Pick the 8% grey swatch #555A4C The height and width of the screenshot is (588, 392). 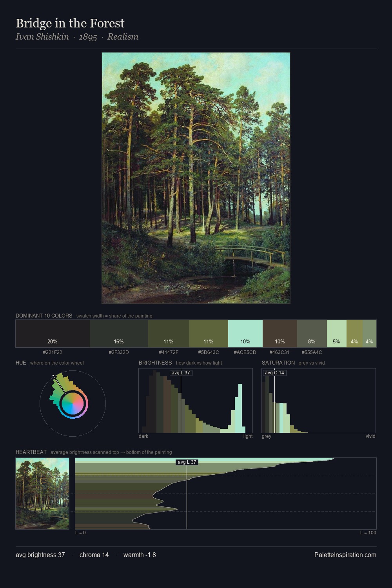point(312,334)
